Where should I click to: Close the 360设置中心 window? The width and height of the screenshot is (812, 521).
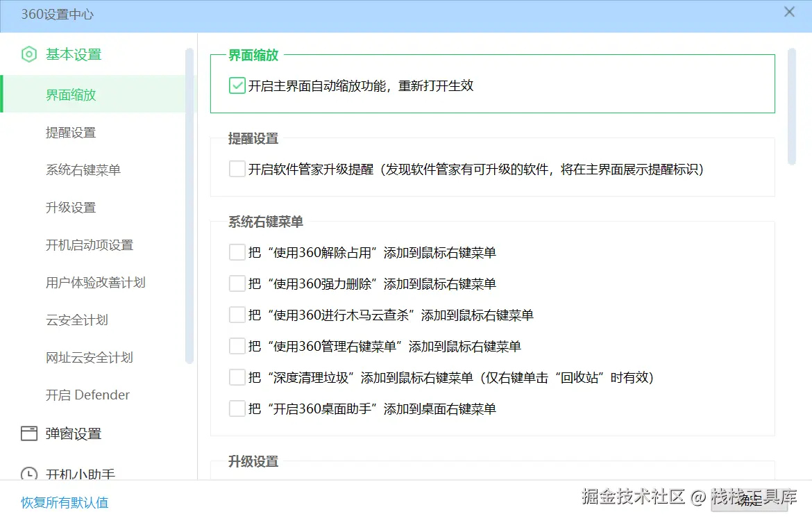coord(789,12)
